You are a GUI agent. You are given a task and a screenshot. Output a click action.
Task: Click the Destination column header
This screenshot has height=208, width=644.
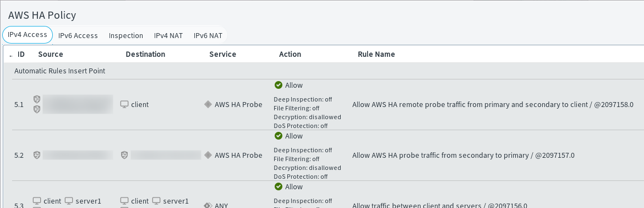click(145, 55)
